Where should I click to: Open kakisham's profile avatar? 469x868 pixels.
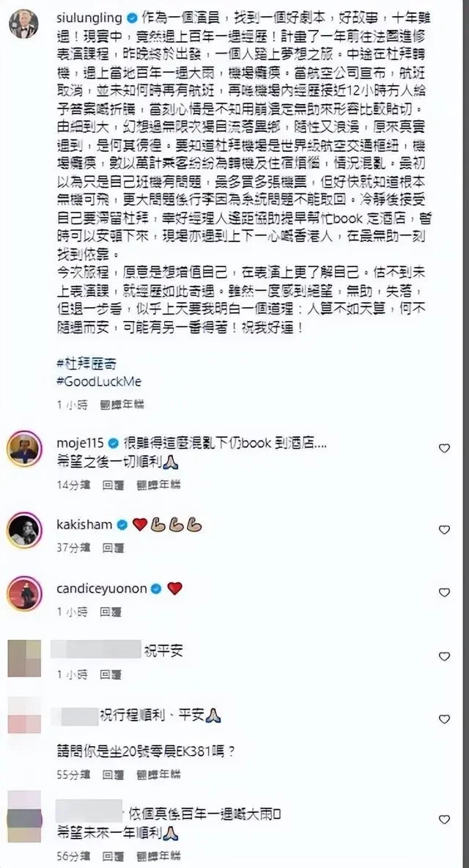pyautogui.click(x=24, y=530)
